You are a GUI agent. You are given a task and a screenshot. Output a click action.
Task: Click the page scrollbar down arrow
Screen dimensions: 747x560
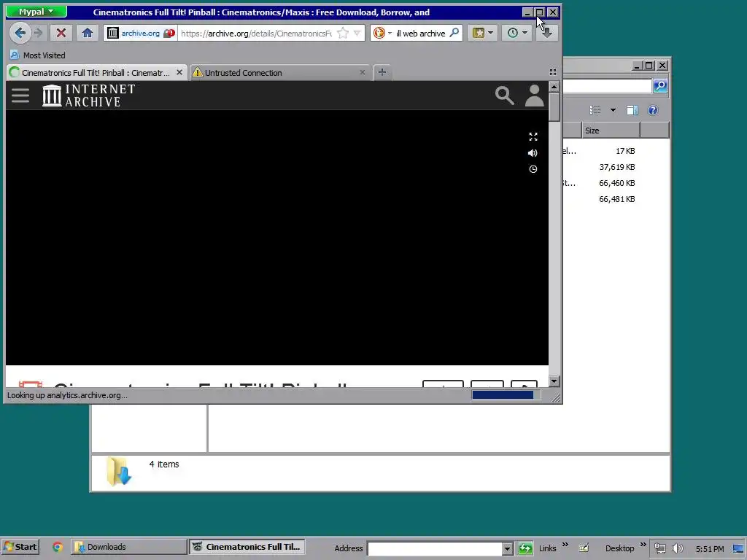click(x=554, y=381)
